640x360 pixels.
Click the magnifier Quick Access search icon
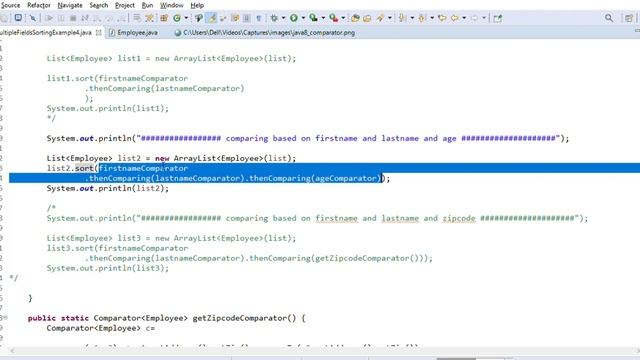tap(609, 18)
